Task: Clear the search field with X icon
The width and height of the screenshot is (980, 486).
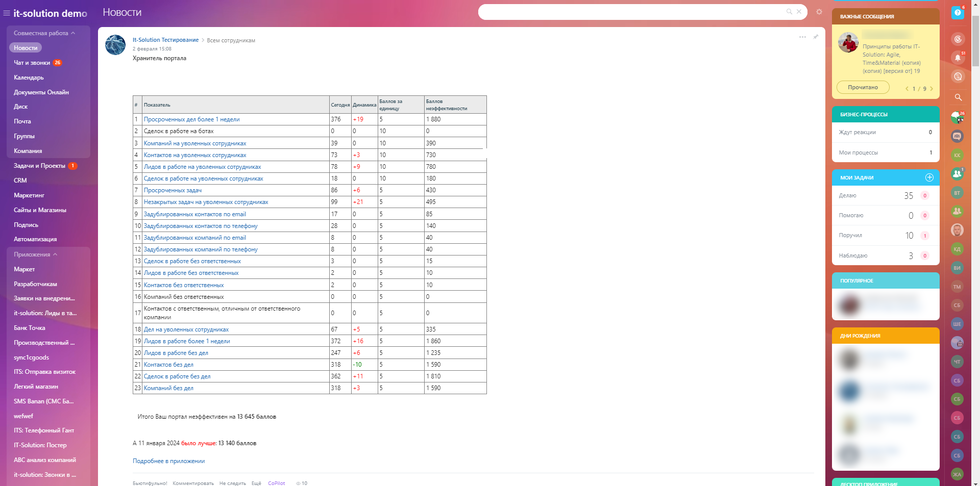Action: pos(799,12)
